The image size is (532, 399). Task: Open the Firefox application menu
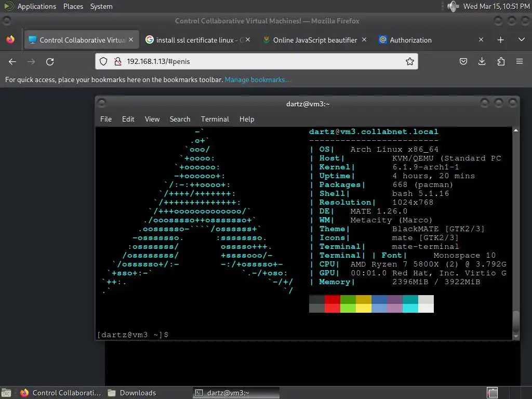click(x=520, y=61)
